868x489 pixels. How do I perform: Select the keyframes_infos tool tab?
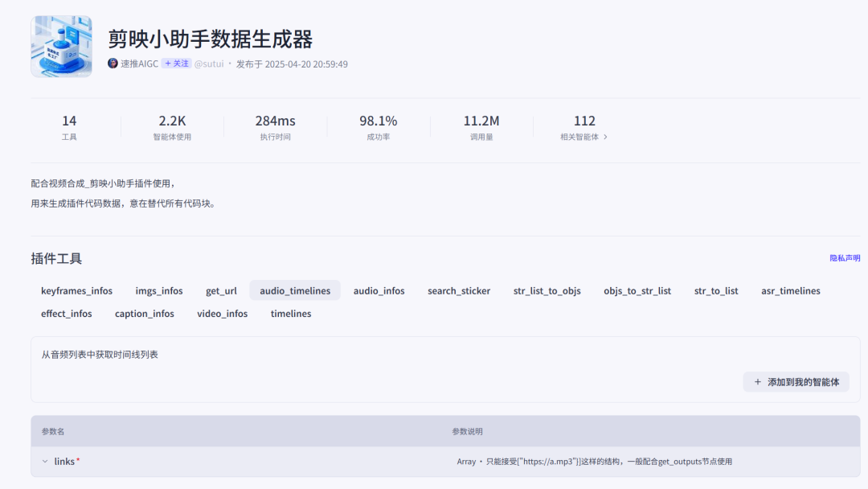[76, 290]
